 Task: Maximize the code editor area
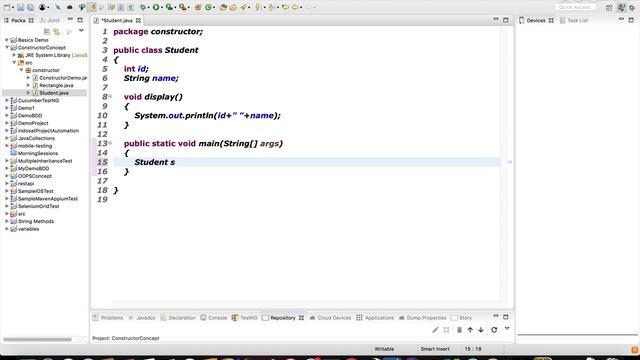tap(506, 20)
